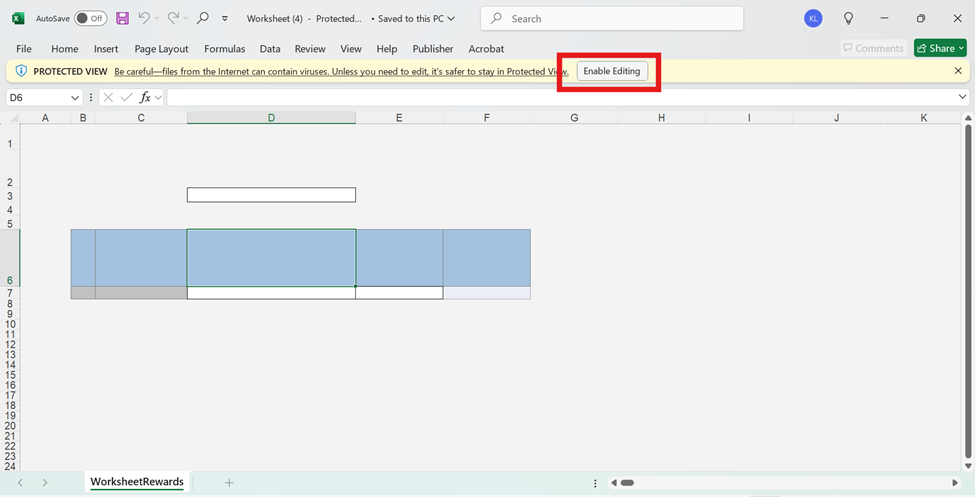
Task: Expand the Name Box dropdown arrow
Action: pyautogui.click(x=75, y=97)
